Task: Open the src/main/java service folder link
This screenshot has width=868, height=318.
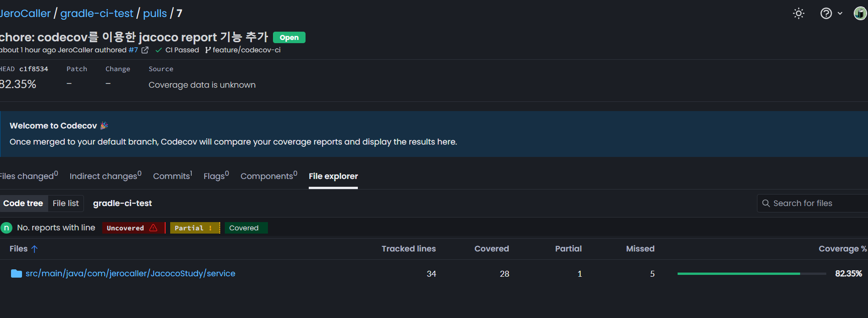Action: click(130, 273)
